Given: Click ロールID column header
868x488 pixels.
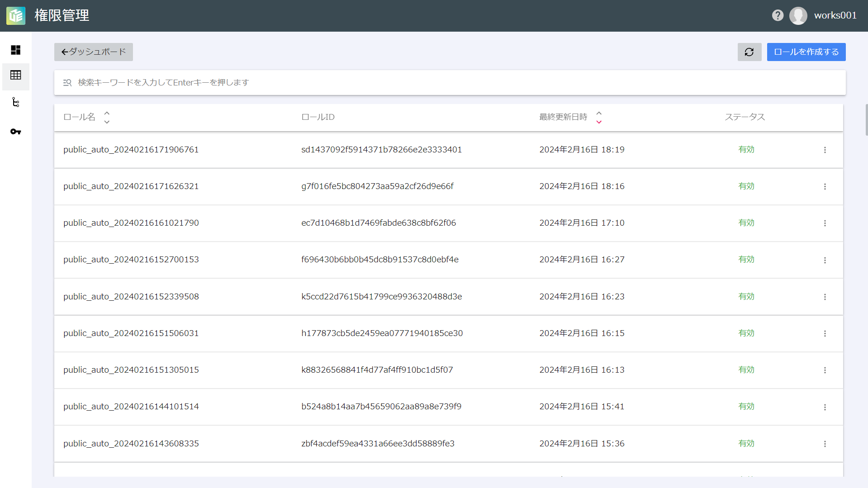Looking at the screenshot, I should pyautogui.click(x=318, y=117).
